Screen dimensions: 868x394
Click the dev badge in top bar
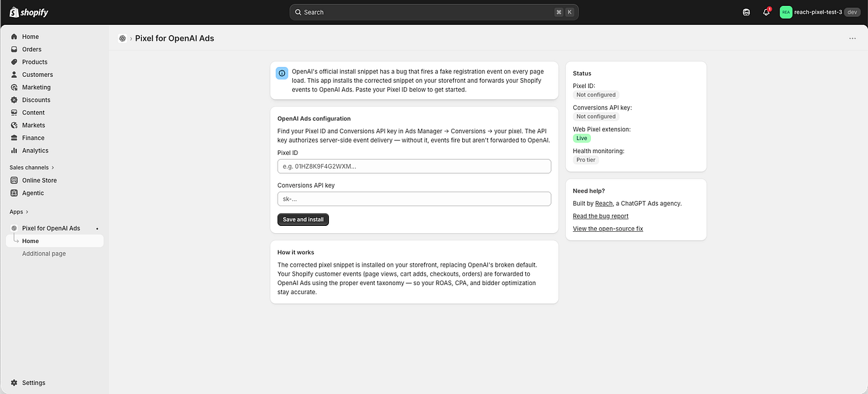pyautogui.click(x=852, y=12)
